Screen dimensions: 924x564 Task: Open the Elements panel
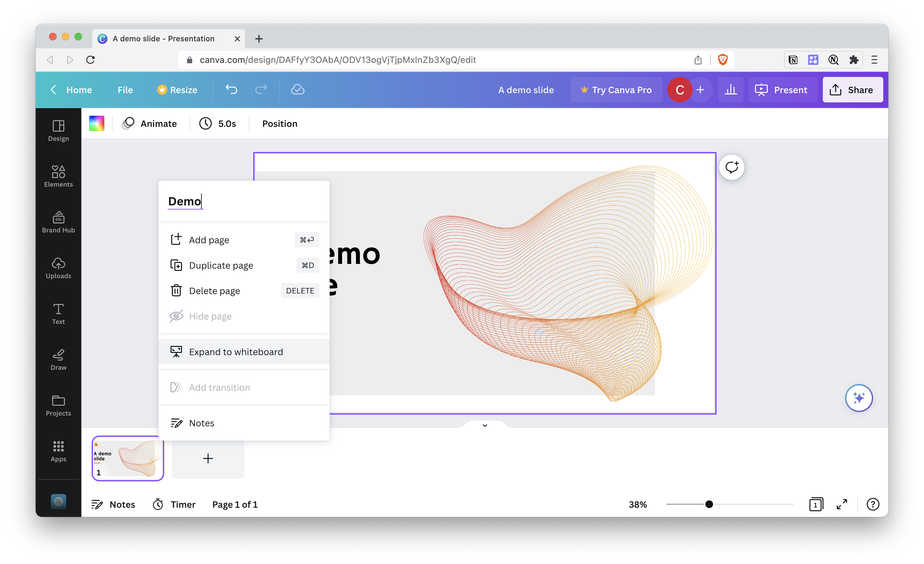[59, 176]
